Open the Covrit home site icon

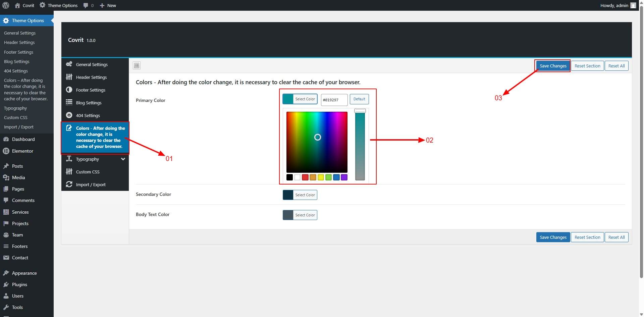(x=17, y=5)
